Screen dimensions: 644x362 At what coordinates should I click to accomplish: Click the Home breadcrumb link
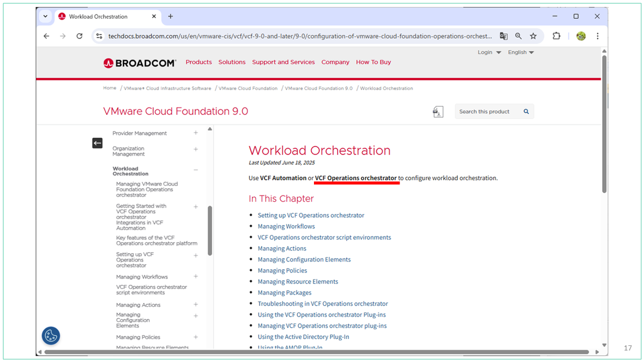coord(109,88)
